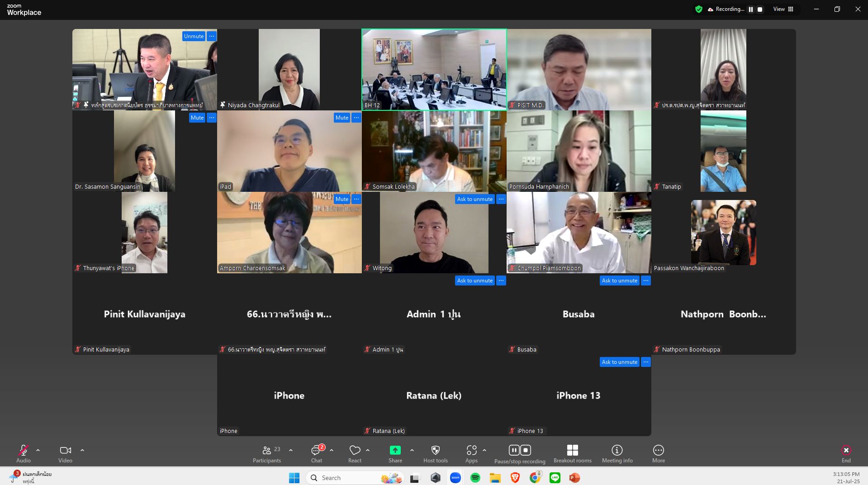
Task: Open the View layout menu
Action: 783,9
